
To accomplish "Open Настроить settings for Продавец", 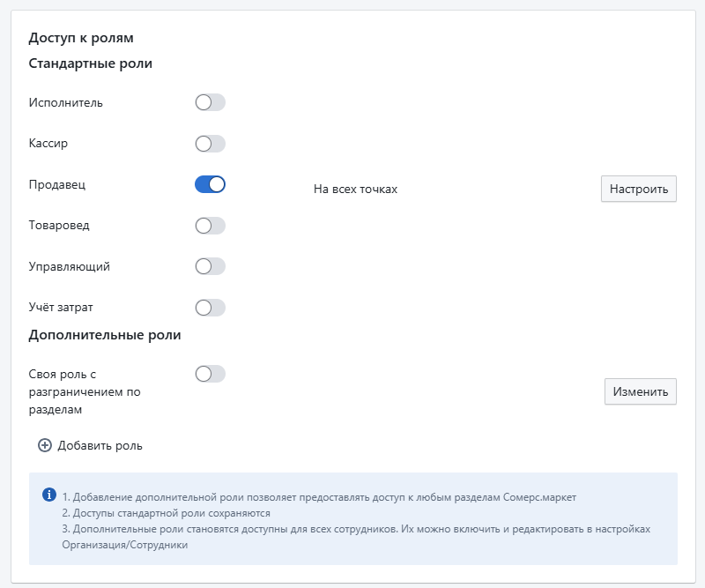I will click(638, 189).
